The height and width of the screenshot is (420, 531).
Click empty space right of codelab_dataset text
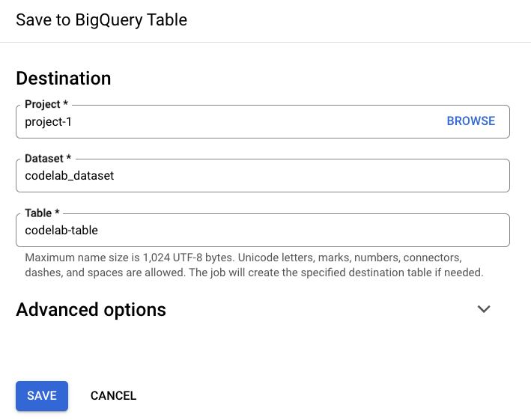(x=315, y=176)
